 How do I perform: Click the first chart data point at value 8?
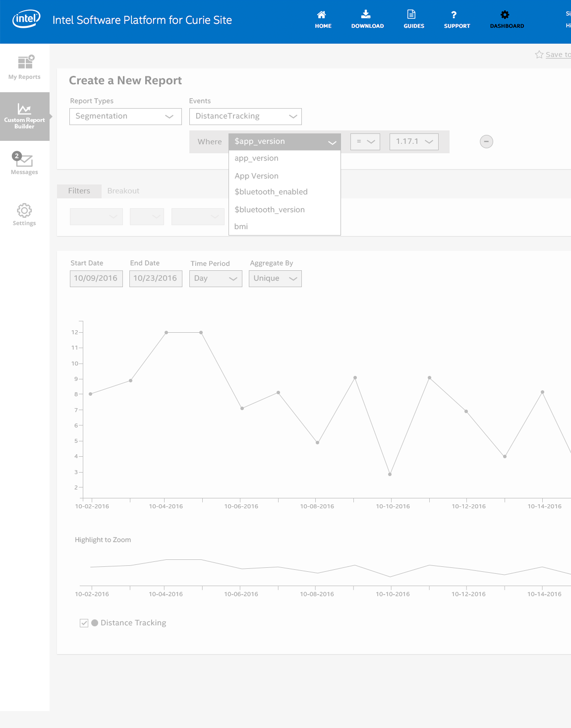[x=90, y=394]
